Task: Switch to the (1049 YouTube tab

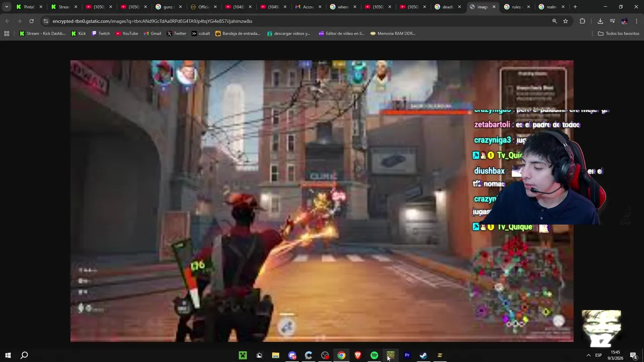Action: [272, 7]
